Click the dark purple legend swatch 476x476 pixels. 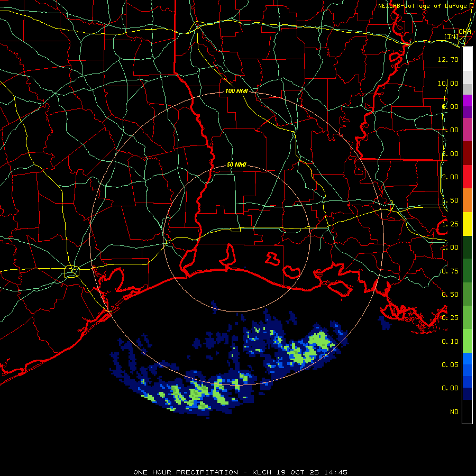[467, 112]
